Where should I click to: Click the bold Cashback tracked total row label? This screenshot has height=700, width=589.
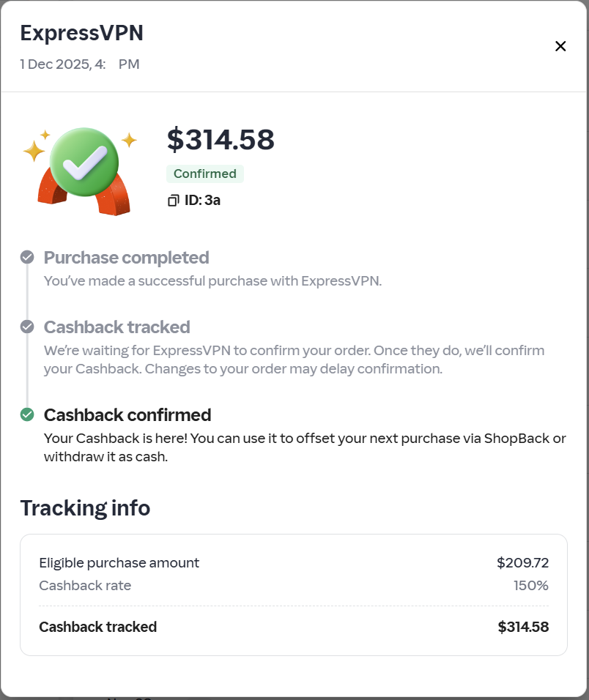click(97, 627)
